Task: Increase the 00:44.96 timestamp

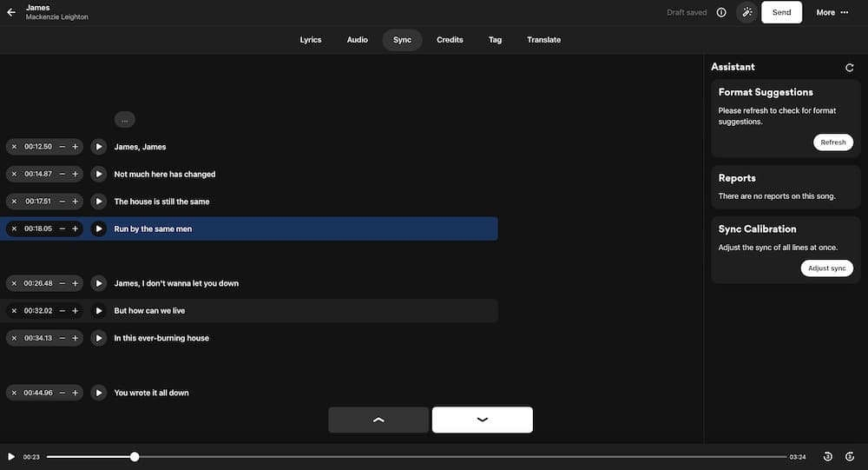Action: tap(76, 393)
